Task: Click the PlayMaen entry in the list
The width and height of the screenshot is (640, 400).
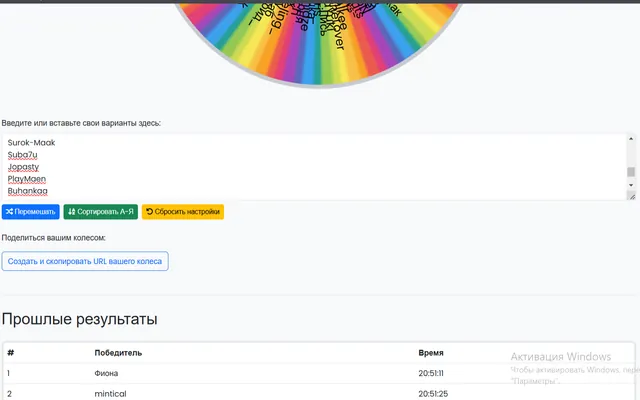Action: coord(27,179)
